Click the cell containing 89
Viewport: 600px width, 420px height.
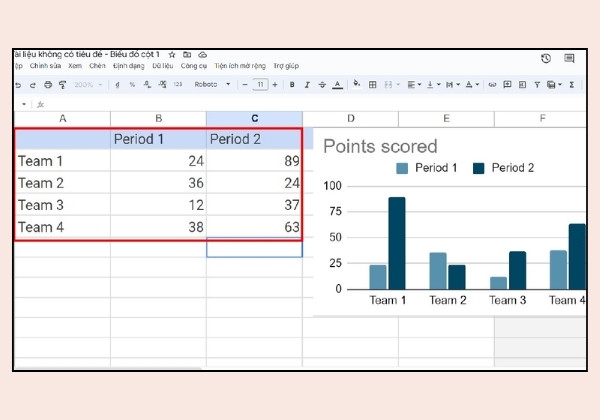coord(254,161)
